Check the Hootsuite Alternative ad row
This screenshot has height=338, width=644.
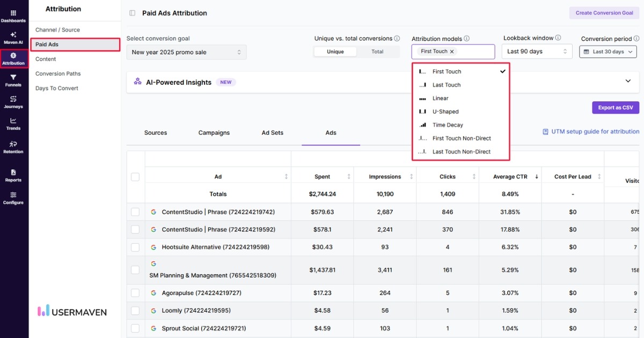(x=135, y=247)
